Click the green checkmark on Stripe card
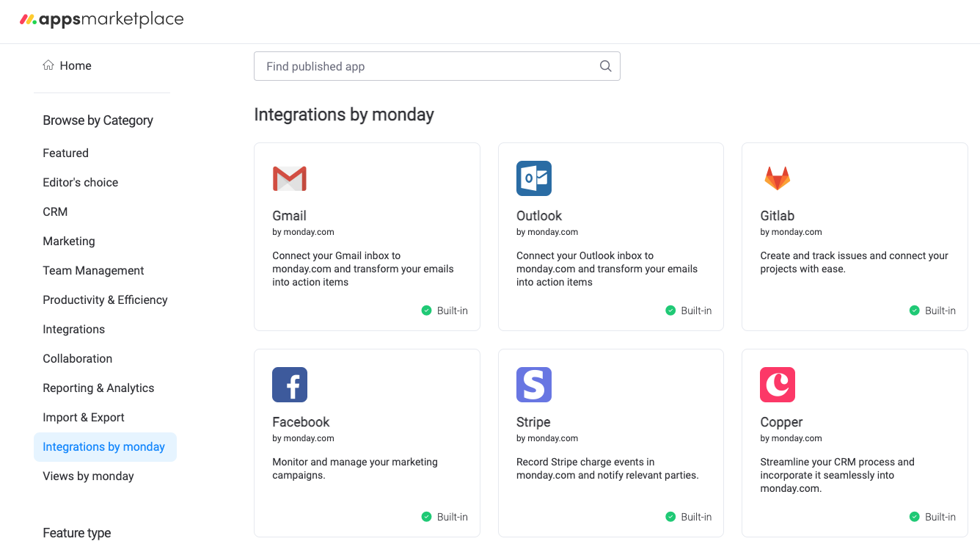This screenshot has width=980, height=544. [670, 517]
